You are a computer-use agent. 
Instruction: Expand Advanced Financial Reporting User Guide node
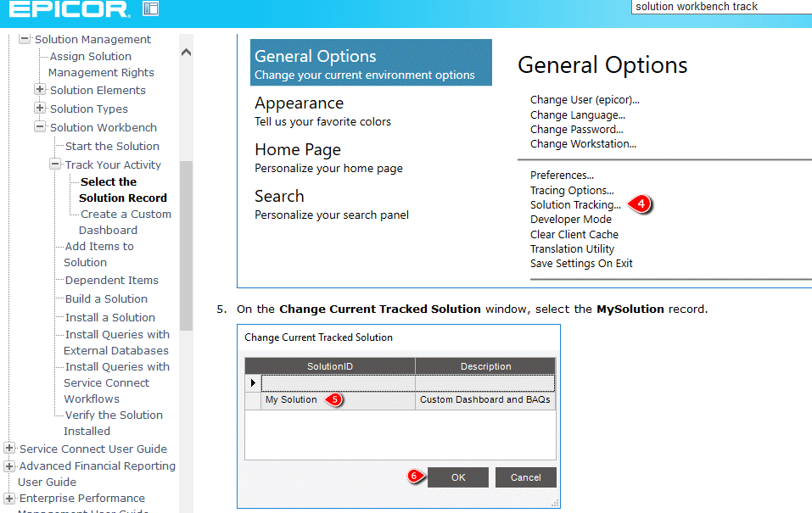pos(9,466)
